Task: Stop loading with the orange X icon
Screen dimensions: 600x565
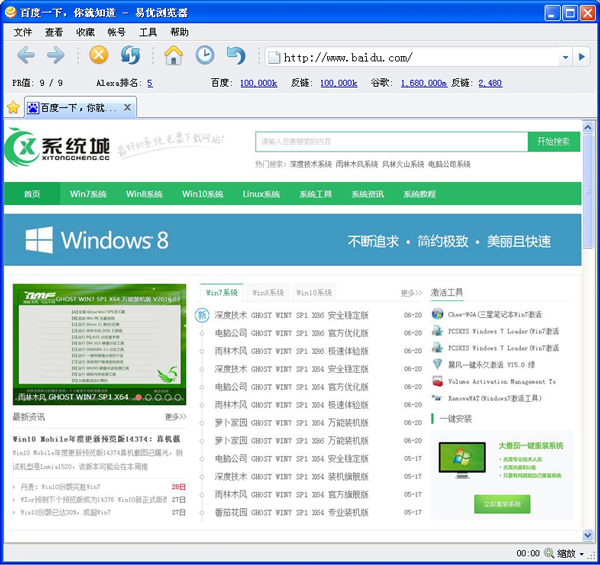Action: click(x=99, y=55)
